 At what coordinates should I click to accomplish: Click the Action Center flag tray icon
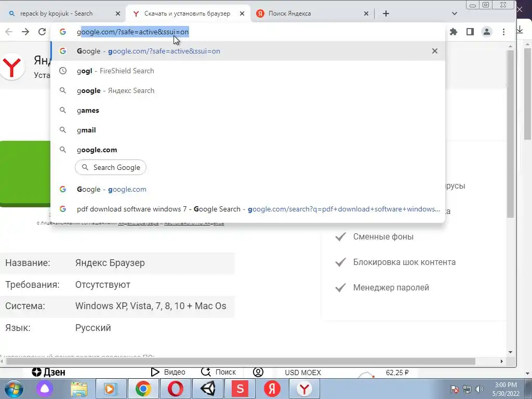455,389
